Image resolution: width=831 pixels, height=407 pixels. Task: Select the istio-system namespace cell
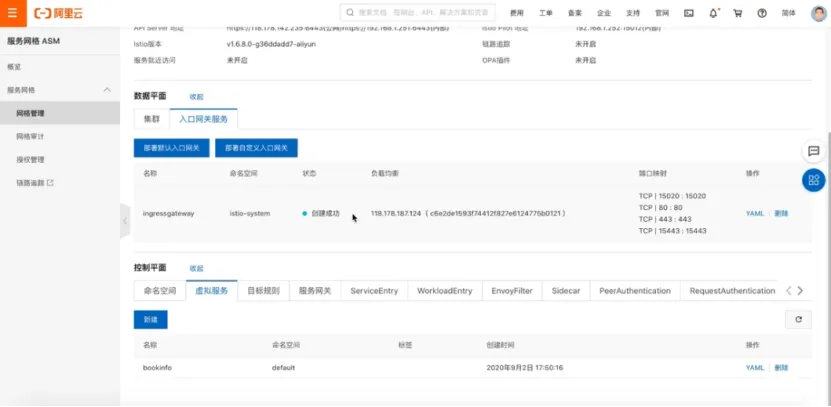tap(250, 214)
